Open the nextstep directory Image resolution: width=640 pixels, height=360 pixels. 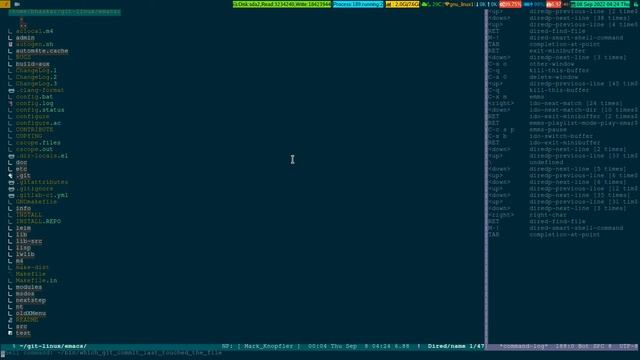(31, 300)
